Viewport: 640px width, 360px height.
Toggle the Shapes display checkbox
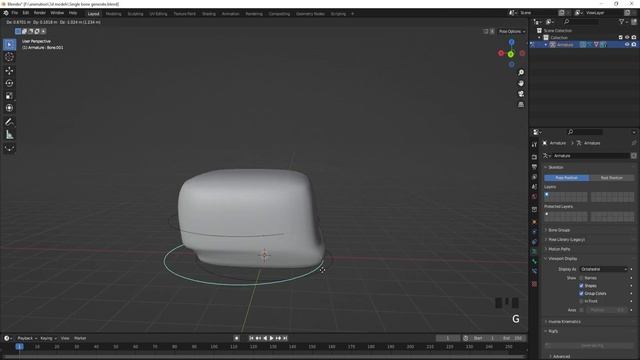tap(581, 286)
